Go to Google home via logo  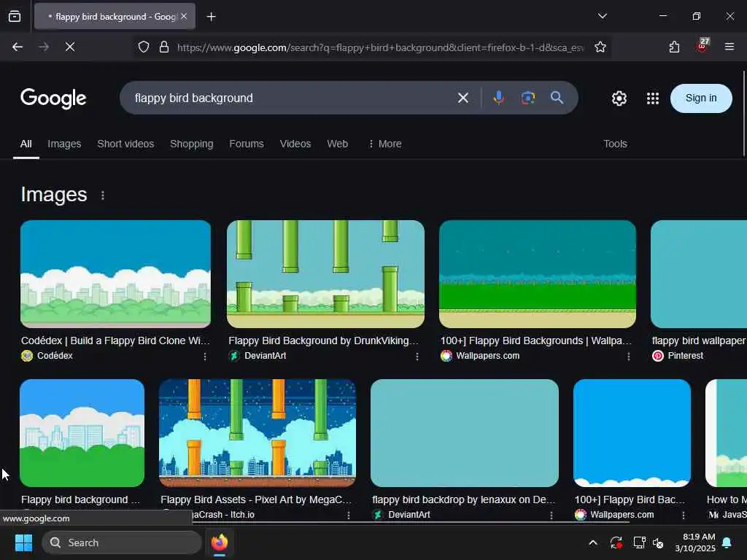click(x=53, y=98)
